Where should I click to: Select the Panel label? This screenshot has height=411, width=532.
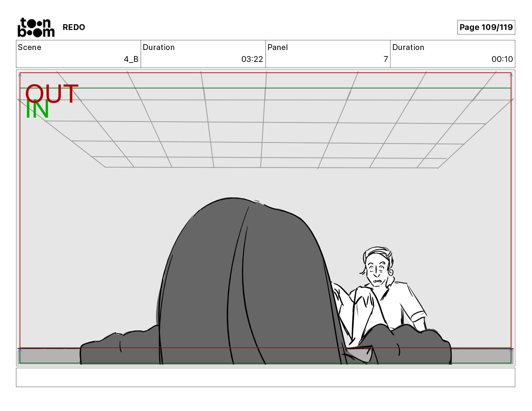[x=278, y=47]
